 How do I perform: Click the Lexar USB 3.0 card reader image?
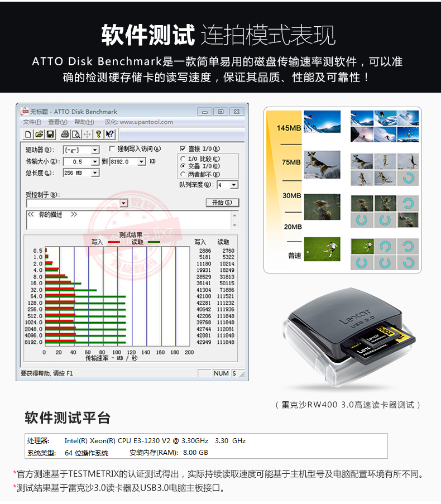348,337
